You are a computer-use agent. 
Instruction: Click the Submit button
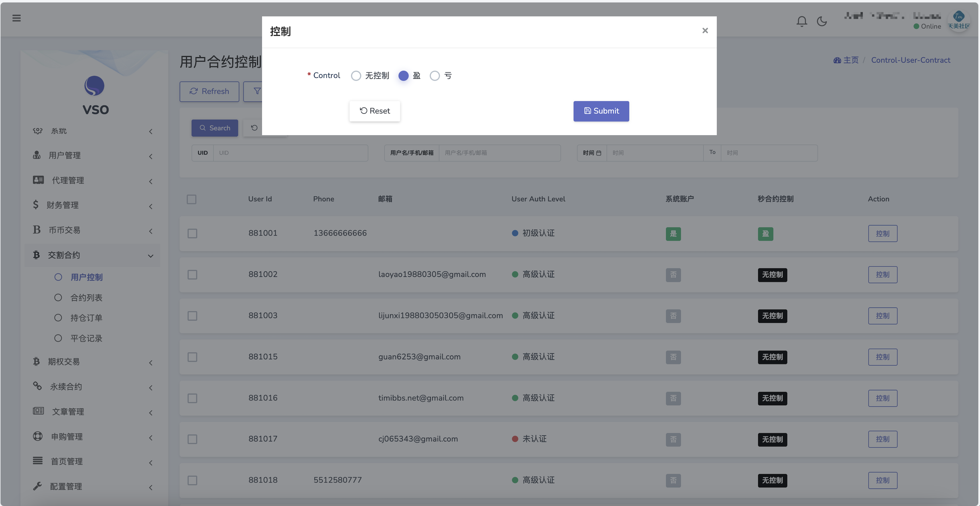click(601, 111)
